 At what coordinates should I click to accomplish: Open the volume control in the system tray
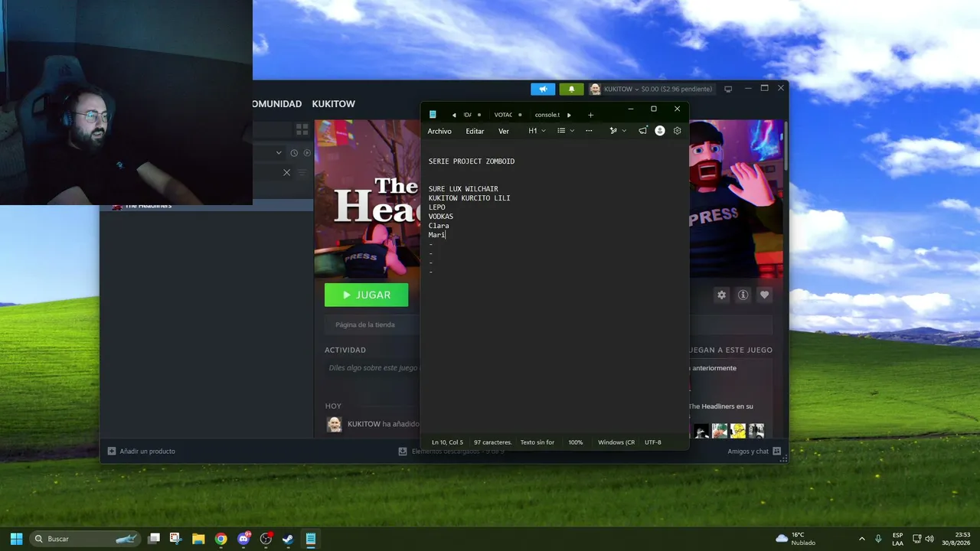(x=929, y=539)
